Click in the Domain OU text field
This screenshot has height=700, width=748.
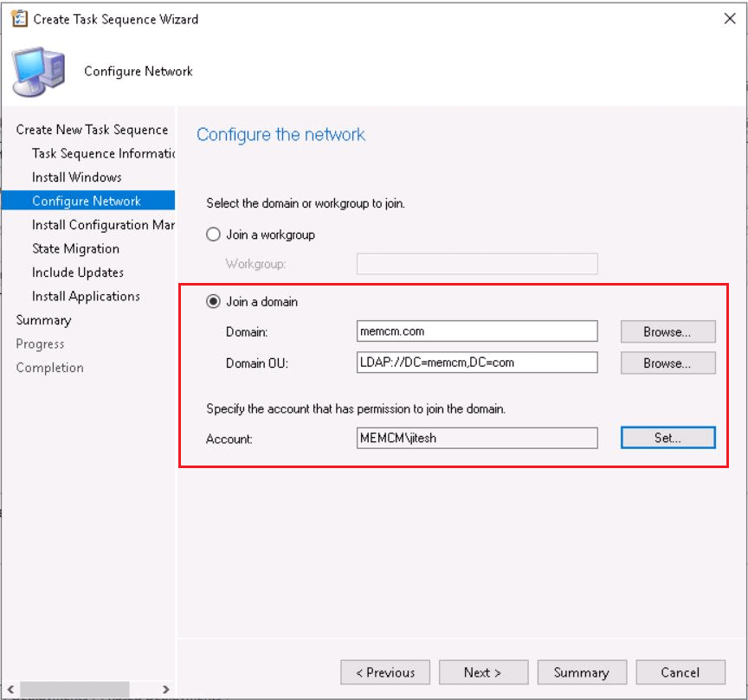coord(477,363)
